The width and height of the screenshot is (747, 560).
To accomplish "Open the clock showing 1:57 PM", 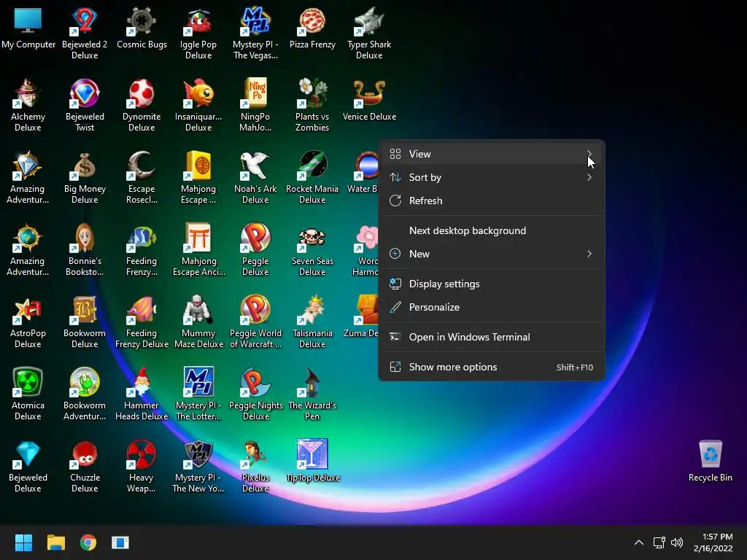I will tap(713, 542).
